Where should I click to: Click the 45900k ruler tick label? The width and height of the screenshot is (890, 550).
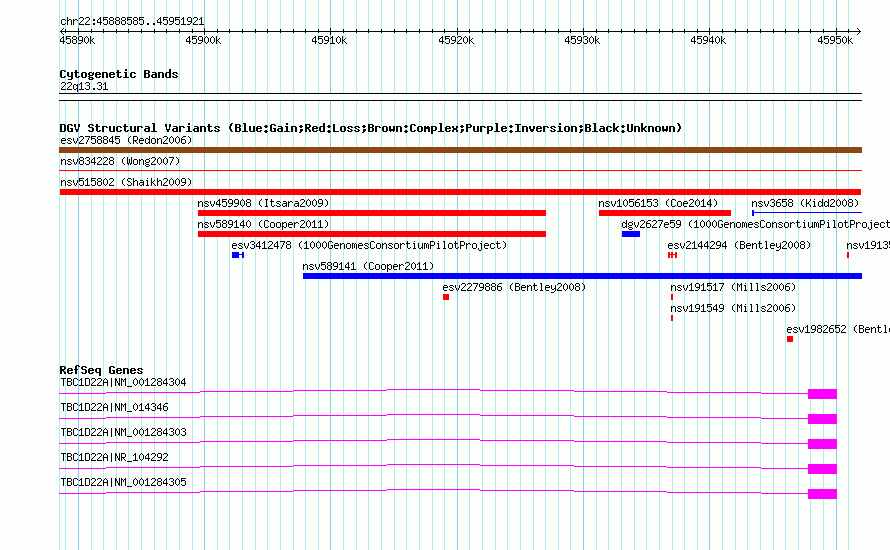coord(203,40)
